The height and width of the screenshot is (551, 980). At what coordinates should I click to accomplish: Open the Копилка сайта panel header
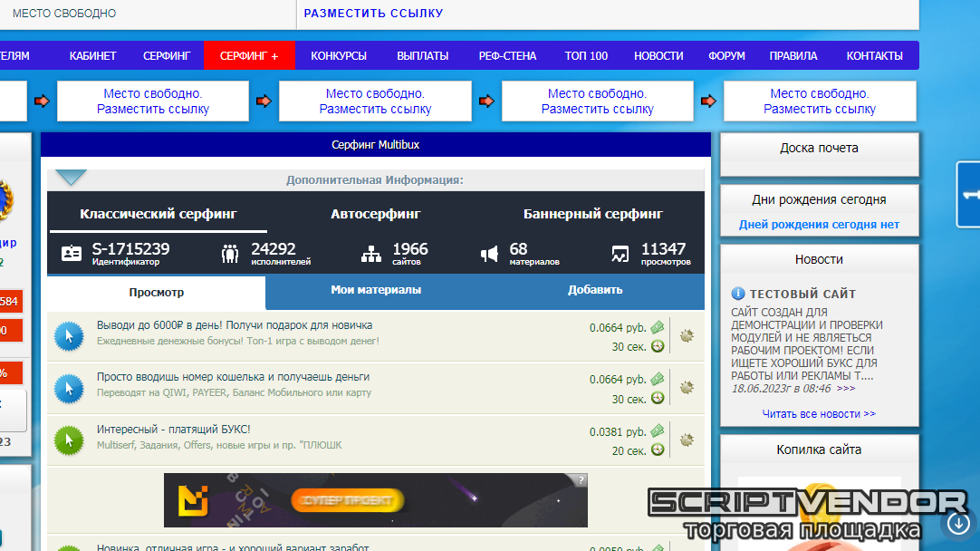pyautogui.click(x=819, y=449)
